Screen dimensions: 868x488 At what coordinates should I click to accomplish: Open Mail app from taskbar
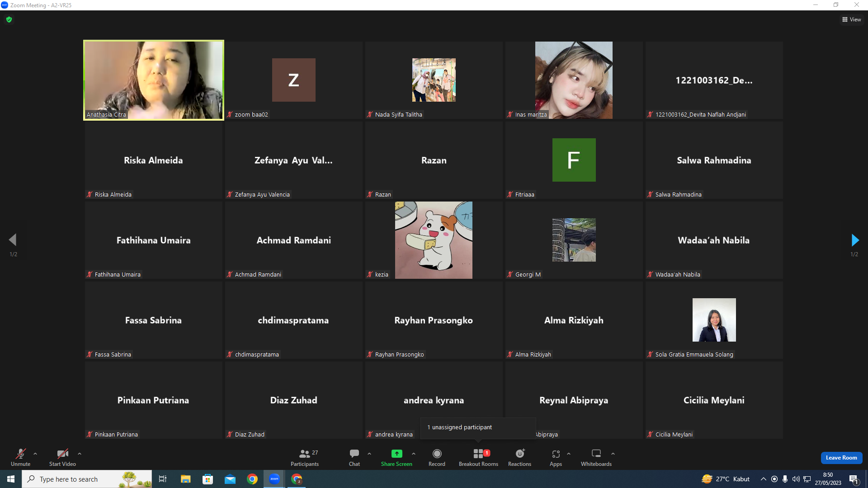(230, 479)
